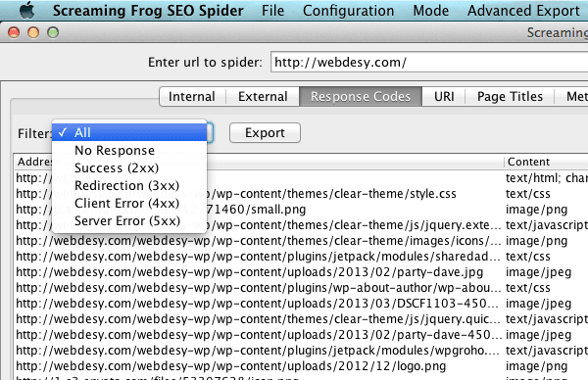Screen dimensions: 588x380
Task: Open the Configuration menu
Action: (348, 11)
